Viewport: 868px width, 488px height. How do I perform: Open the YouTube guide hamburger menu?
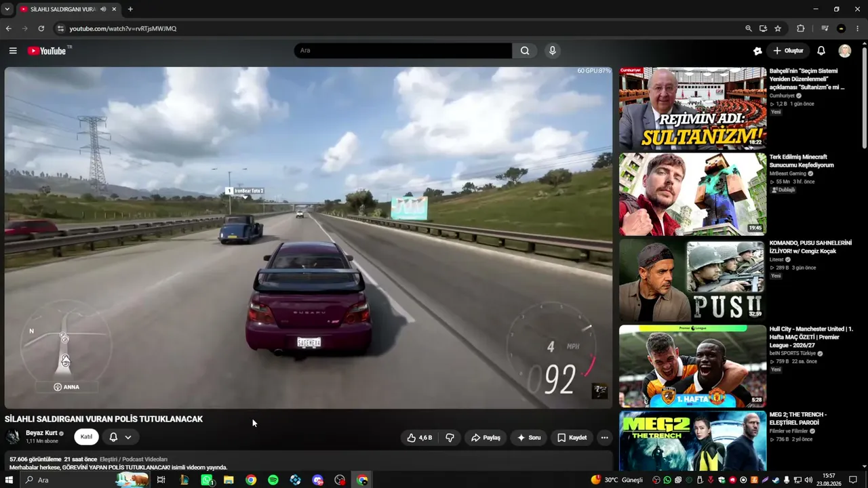coord(13,51)
